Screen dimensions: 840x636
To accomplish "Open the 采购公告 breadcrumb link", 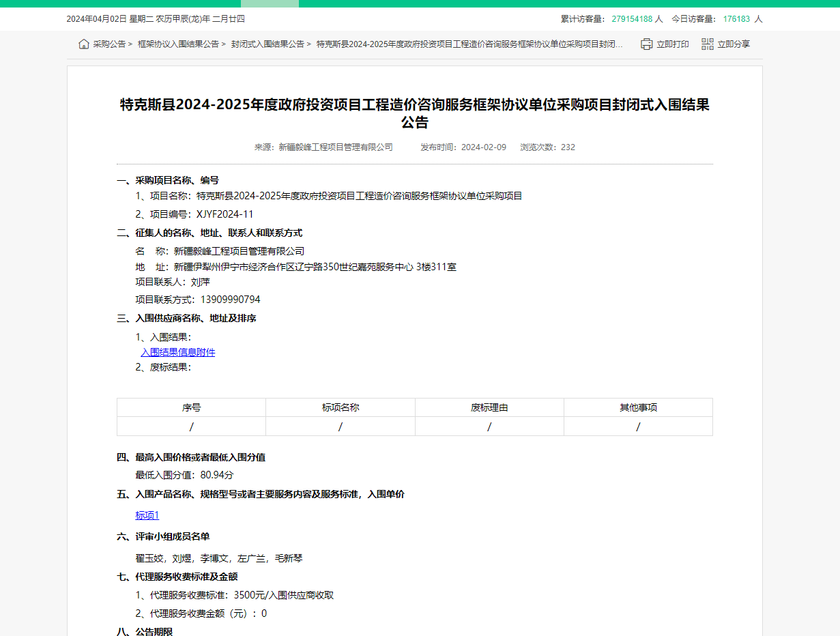I will tap(109, 44).
